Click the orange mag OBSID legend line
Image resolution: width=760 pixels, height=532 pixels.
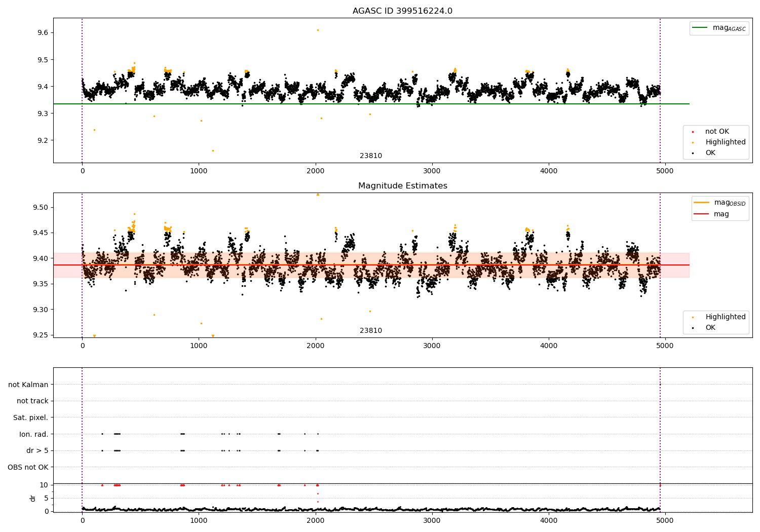click(702, 202)
